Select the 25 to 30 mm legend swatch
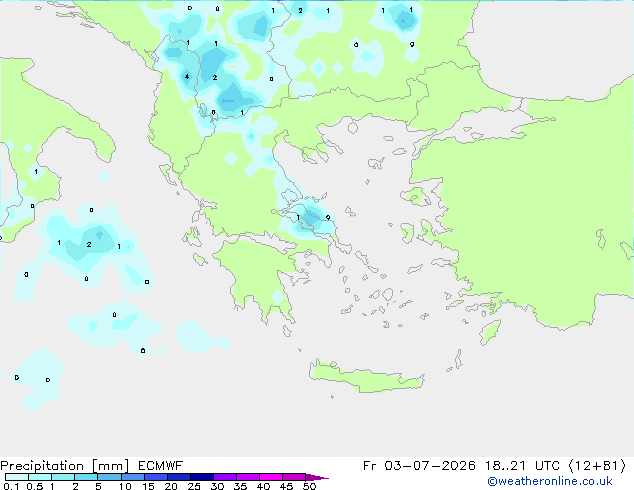This screenshot has height=490, width=634. tap(201, 477)
